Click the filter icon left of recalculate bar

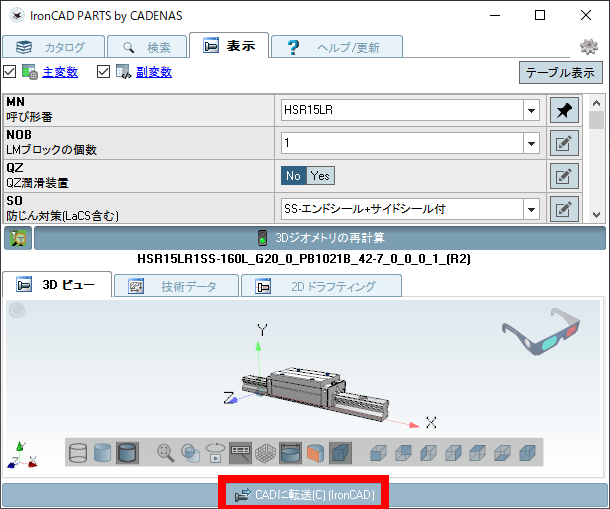pyautogui.click(x=18, y=238)
